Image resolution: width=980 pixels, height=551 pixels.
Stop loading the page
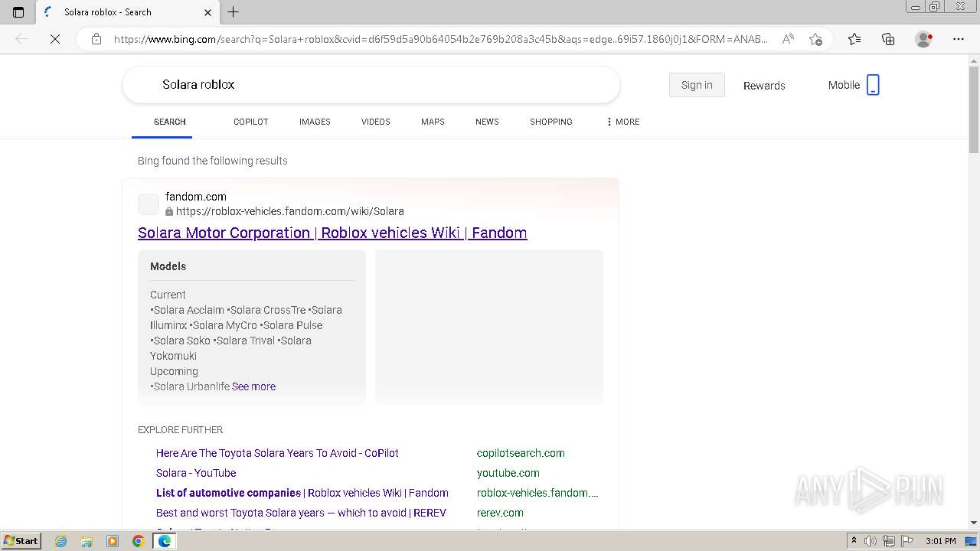coord(55,39)
